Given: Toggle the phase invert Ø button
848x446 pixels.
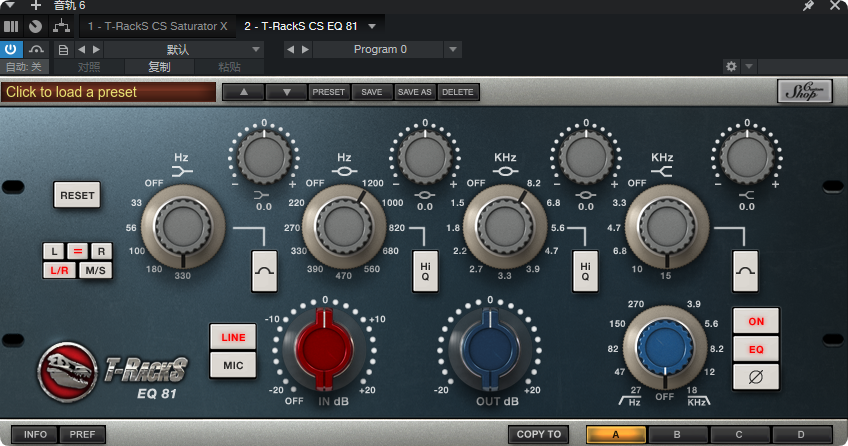Looking at the screenshot, I should point(756,377).
